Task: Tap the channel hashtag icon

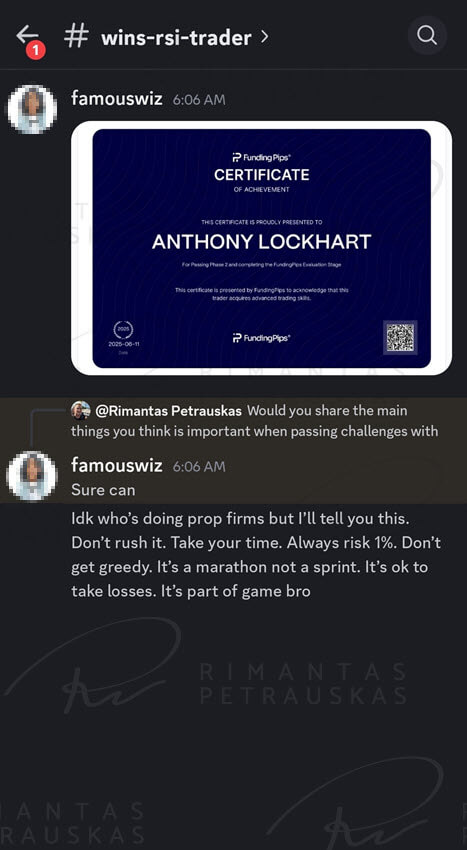Action: click(x=76, y=36)
